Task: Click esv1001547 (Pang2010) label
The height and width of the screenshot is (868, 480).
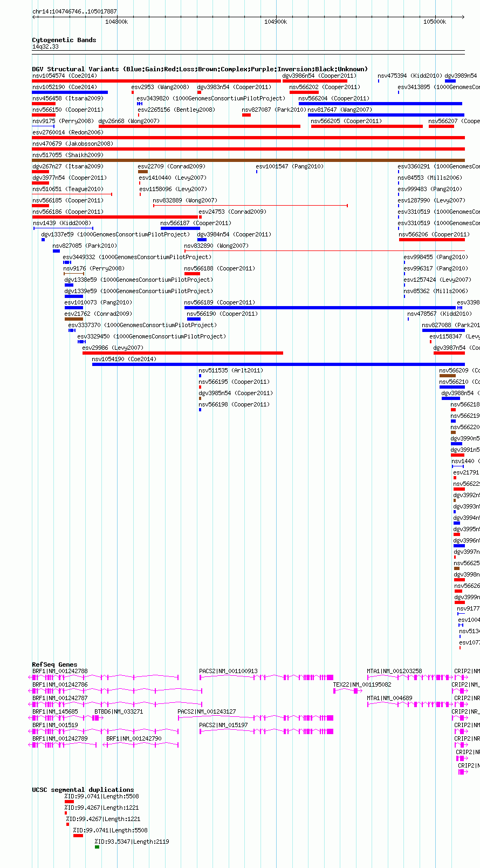Action: pyautogui.click(x=290, y=166)
